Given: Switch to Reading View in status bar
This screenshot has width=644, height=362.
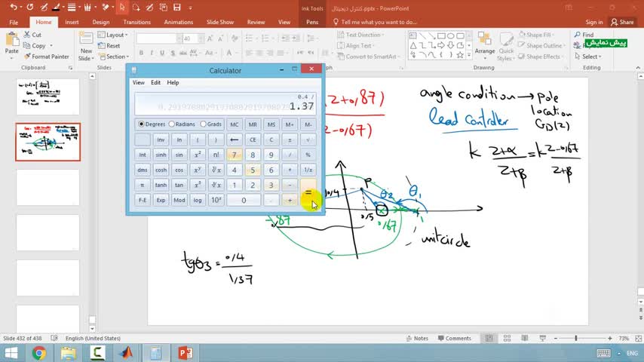Looking at the screenshot, I should [x=525, y=338].
